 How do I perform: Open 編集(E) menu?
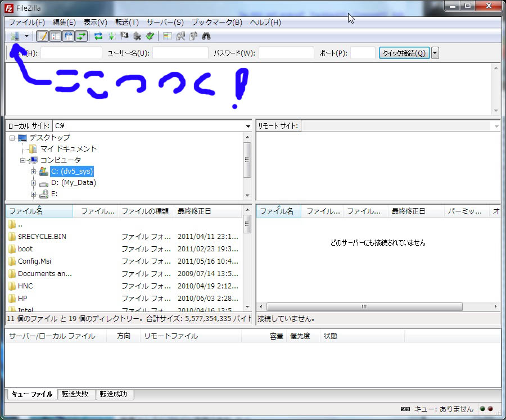click(64, 22)
